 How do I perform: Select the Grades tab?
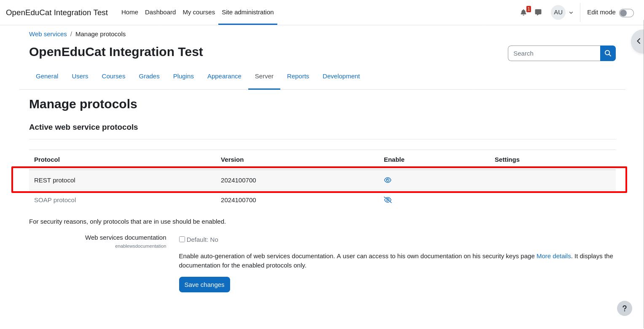click(x=149, y=76)
